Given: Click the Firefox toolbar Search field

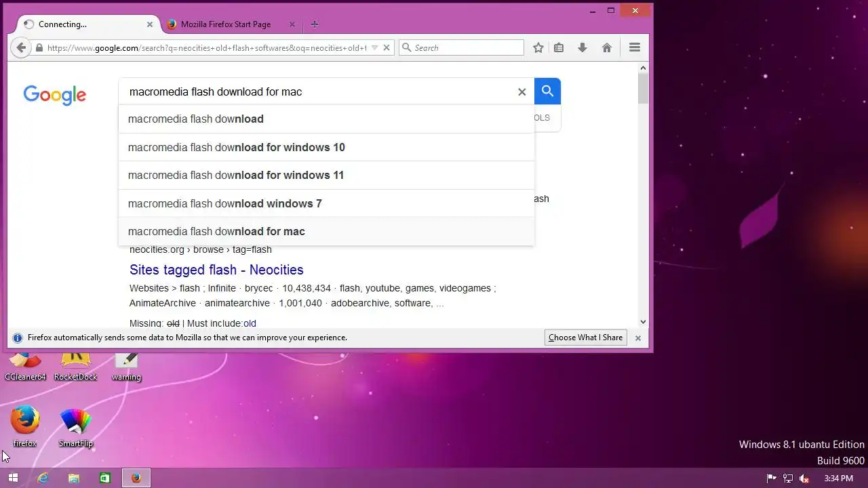Looking at the screenshot, I should [461, 47].
